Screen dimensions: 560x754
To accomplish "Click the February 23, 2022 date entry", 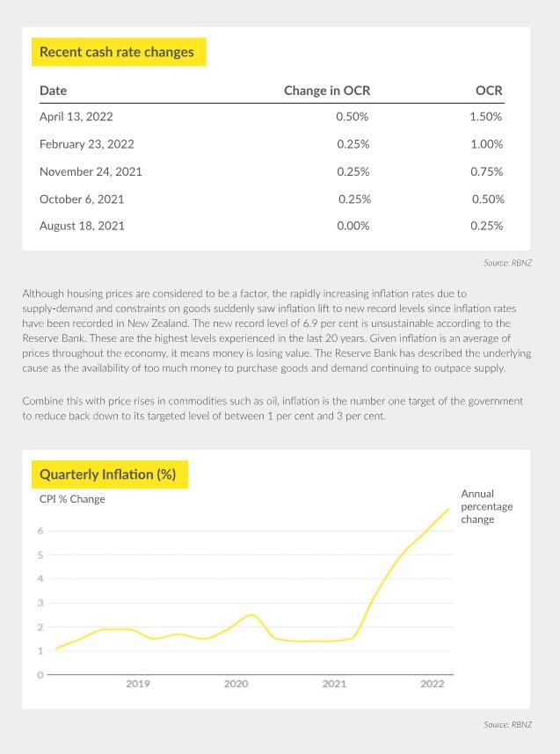I will pyautogui.click(x=87, y=144).
